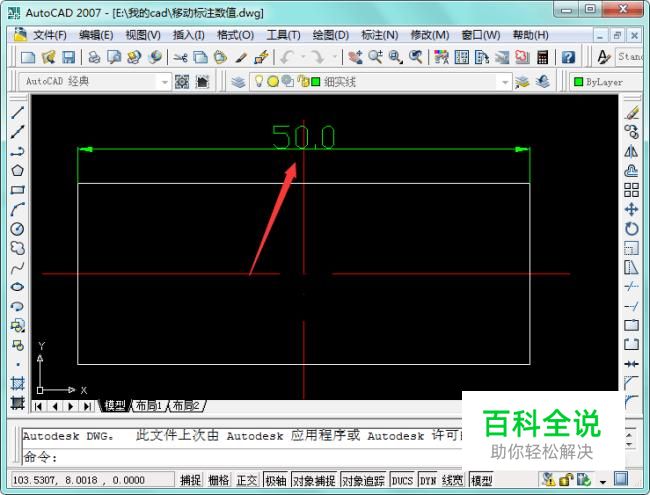Select the Circle draw tool

(x=17, y=229)
